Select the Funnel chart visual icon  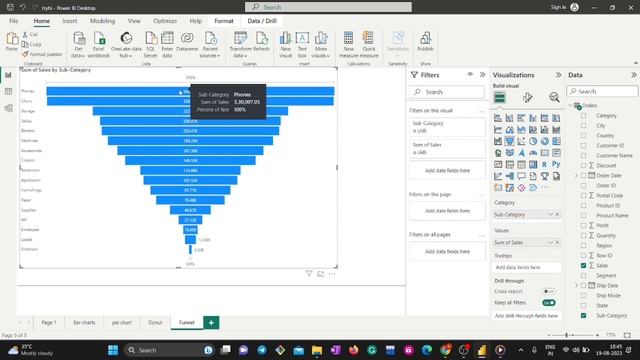(x=510, y=141)
